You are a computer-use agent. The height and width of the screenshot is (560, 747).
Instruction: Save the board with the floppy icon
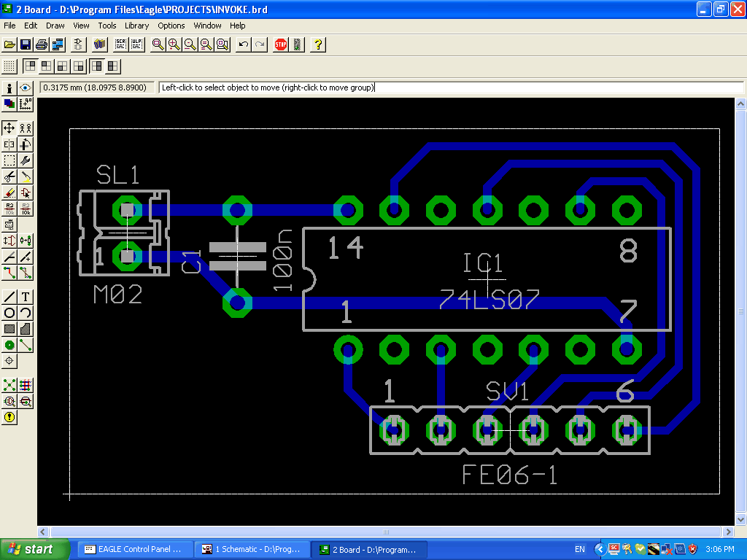point(26,44)
